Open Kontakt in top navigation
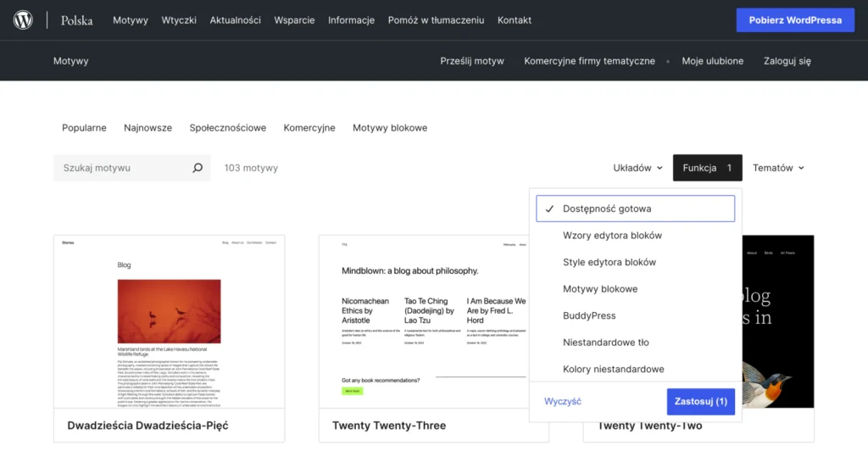Image resolution: width=868 pixels, height=468 pixels. tap(515, 20)
